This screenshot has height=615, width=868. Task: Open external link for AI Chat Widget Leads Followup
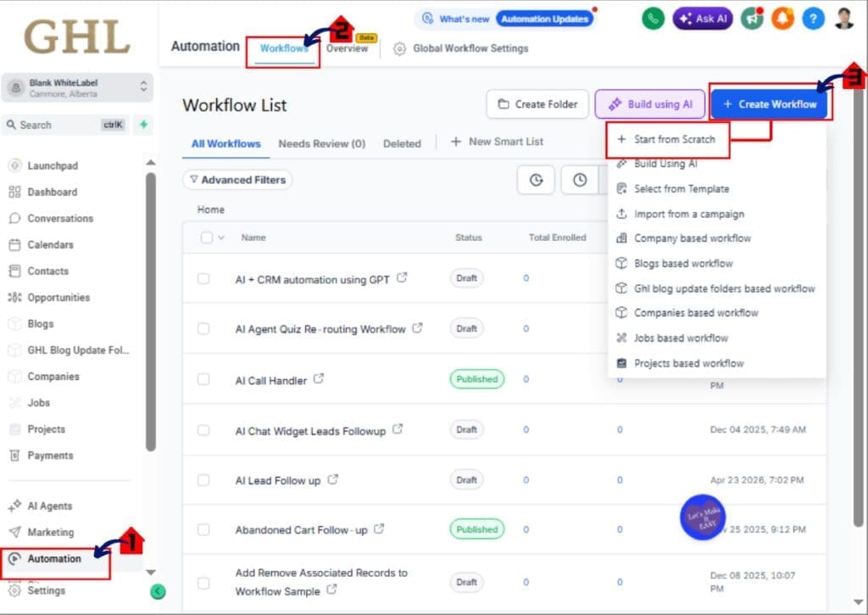tap(398, 429)
